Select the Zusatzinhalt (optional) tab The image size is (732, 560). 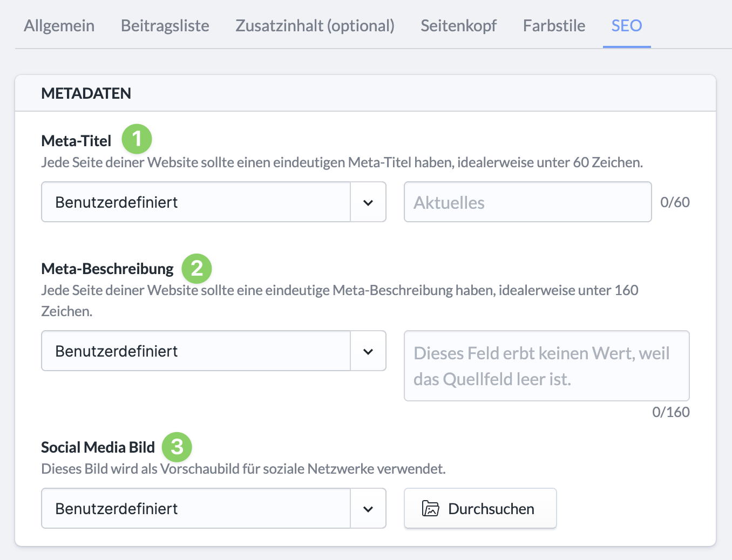tap(315, 25)
